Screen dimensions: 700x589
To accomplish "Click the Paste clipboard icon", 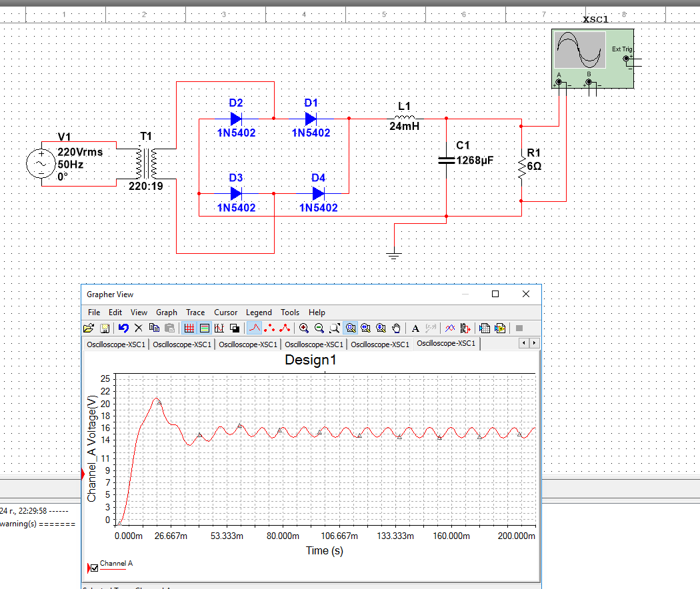I will pos(169,328).
